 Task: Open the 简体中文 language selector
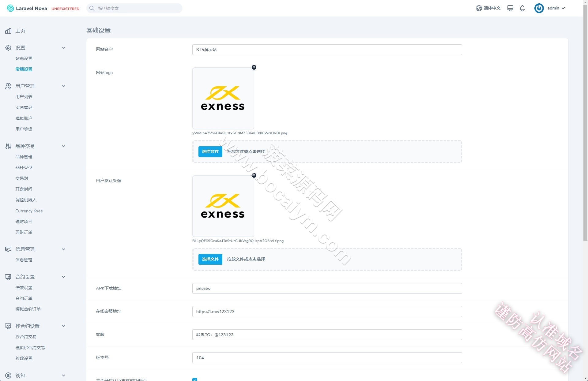(488, 8)
